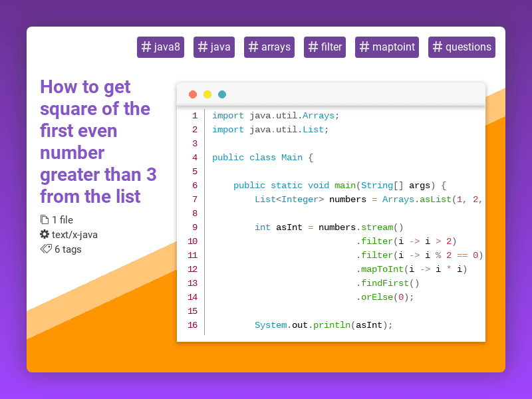Select the filter tag
Viewport: 532px width, 399px height.
coord(325,47)
